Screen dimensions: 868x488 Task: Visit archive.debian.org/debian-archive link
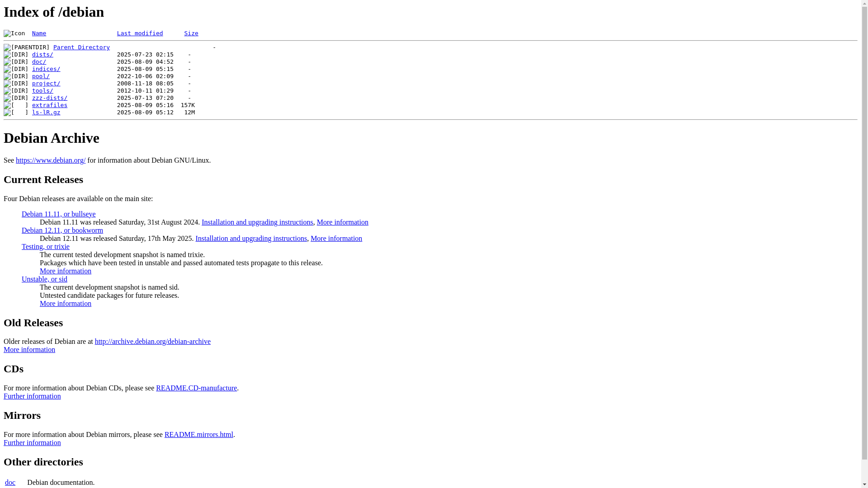[x=153, y=342]
